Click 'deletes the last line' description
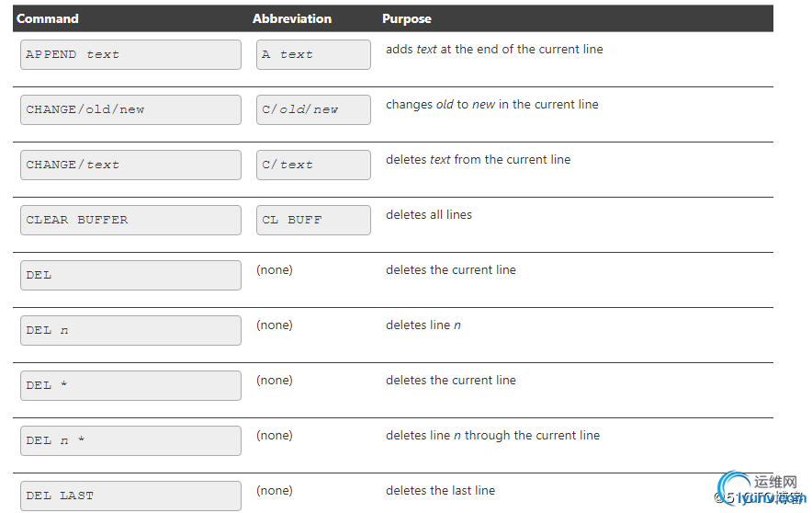Viewport: 812px width, 513px height. pos(440,490)
